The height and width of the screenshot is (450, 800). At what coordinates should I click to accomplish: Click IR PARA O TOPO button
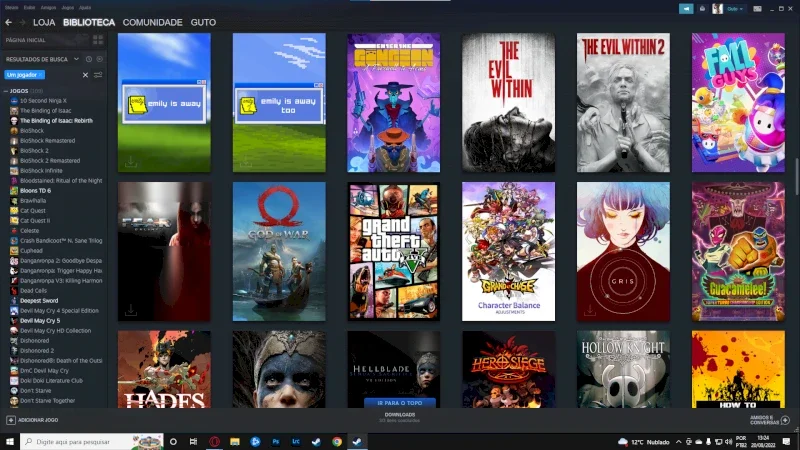click(x=400, y=403)
